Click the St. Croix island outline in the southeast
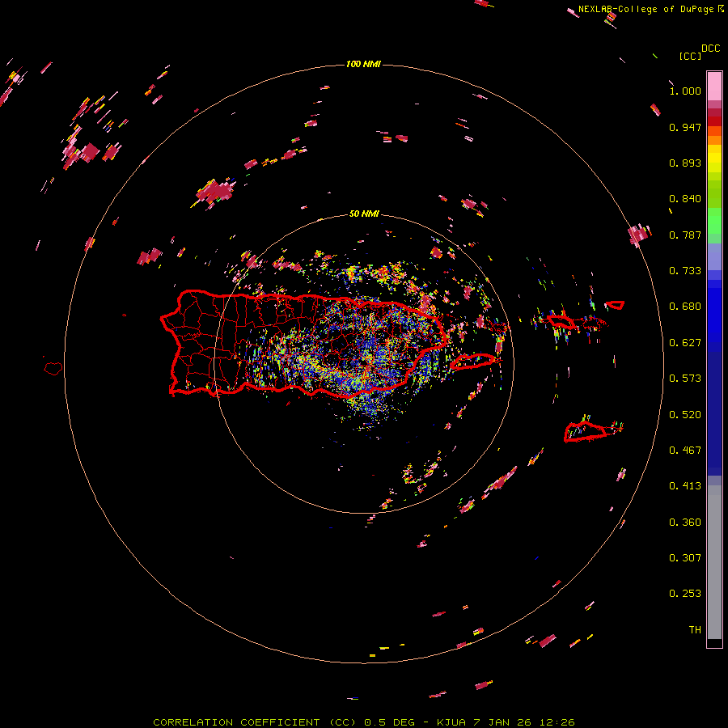 (585, 432)
